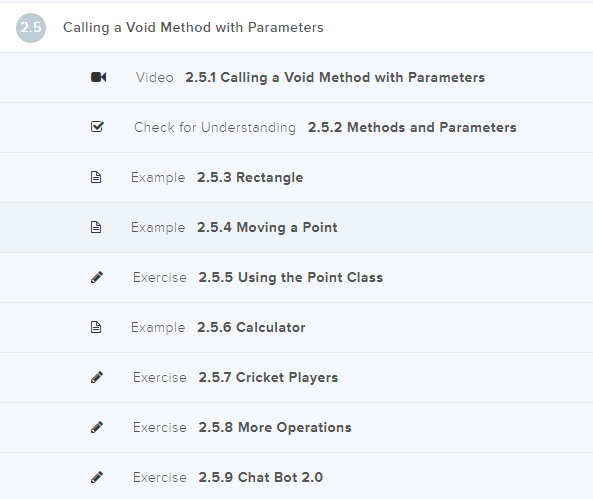Click the pencil icon beside Cricket Players

pyautogui.click(x=97, y=377)
